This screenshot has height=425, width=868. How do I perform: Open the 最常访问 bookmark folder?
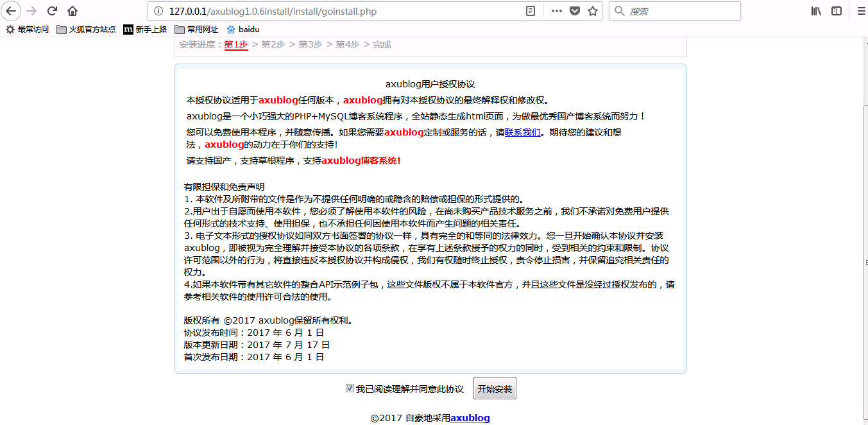pyautogui.click(x=27, y=30)
